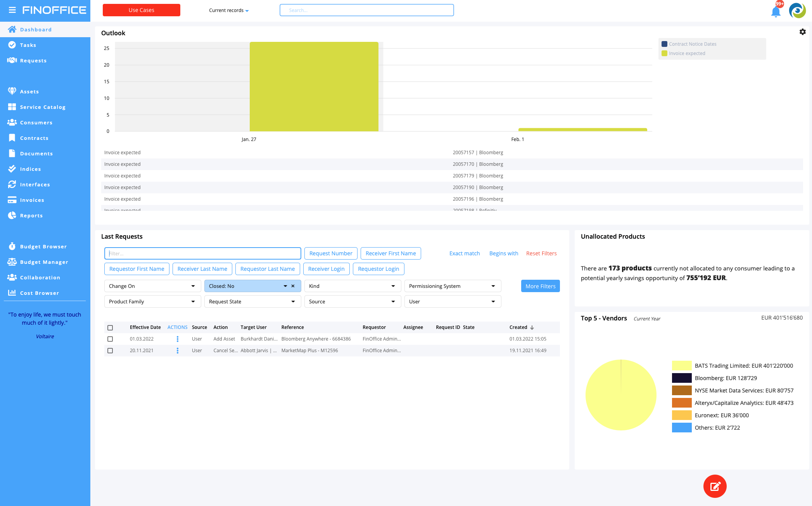
Task: Toggle Requestor First Name filter field
Action: coord(137,269)
